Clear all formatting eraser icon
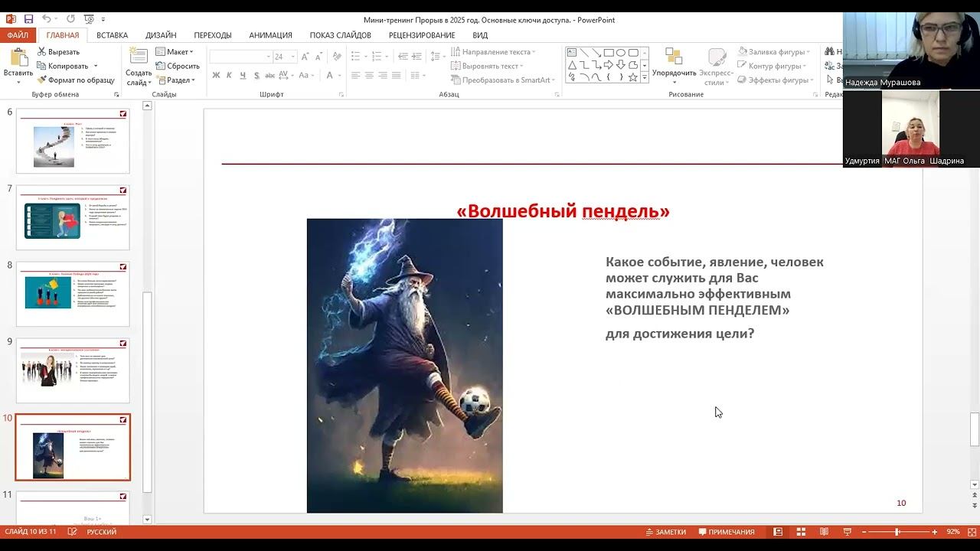980x551 pixels. click(x=335, y=57)
